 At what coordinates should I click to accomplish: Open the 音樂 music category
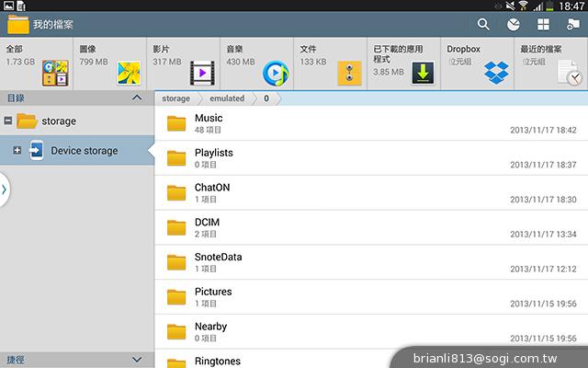point(257,63)
